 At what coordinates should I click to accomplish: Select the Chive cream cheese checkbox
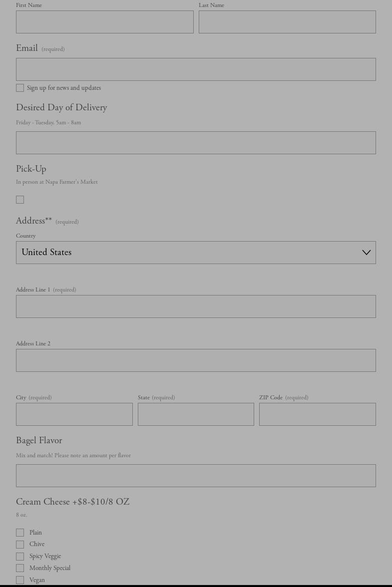[20, 545]
